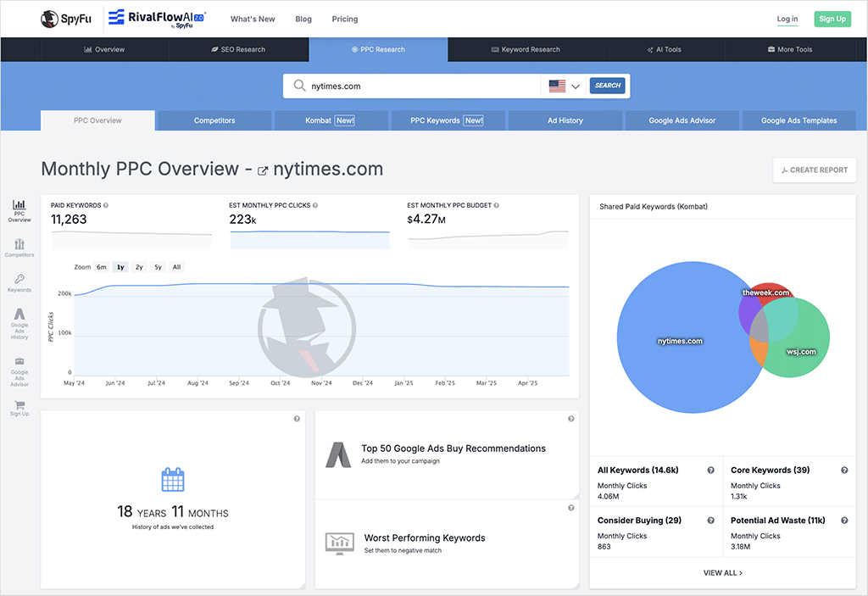Click help icon on ad history card

[297, 419]
